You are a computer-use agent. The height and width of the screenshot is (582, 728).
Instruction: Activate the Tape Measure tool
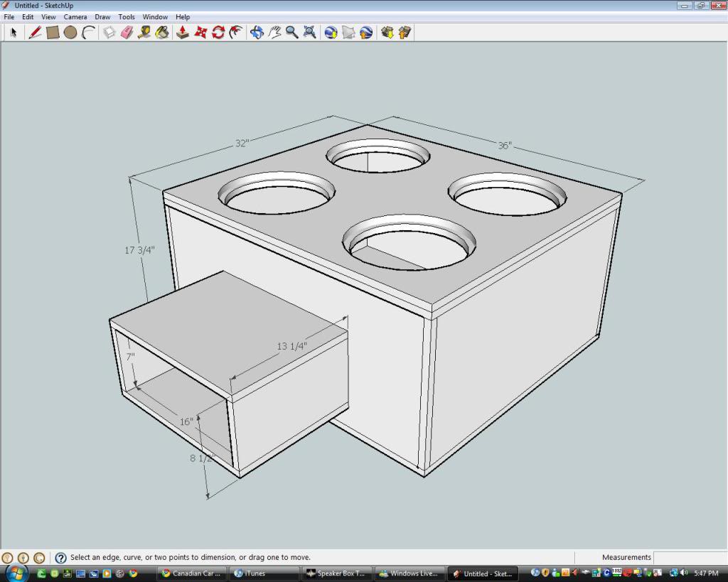click(144, 33)
